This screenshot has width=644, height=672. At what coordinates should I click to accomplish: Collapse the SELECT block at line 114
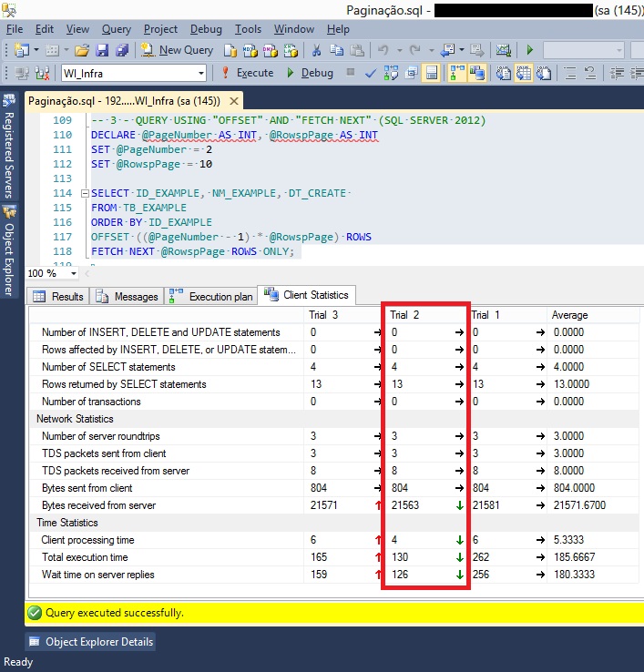coord(85,193)
